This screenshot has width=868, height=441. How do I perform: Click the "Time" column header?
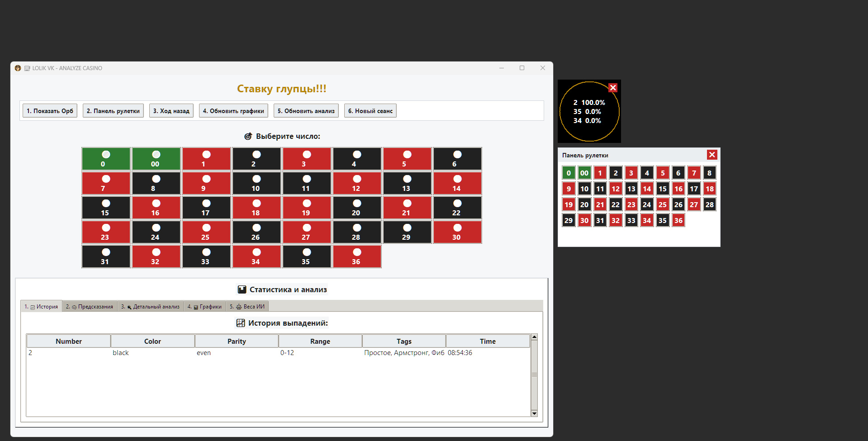tap(488, 341)
